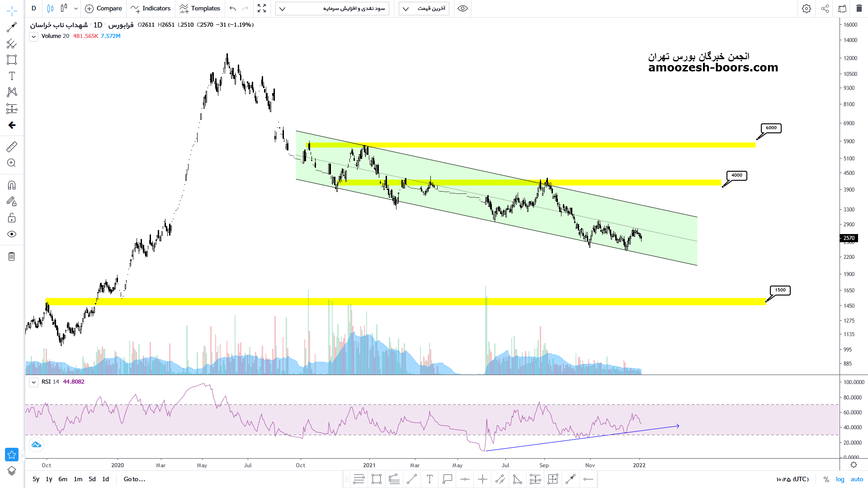This screenshot has height=488, width=868.
Task: Collapse the RSI indicator legend
Action: (33, 382)
